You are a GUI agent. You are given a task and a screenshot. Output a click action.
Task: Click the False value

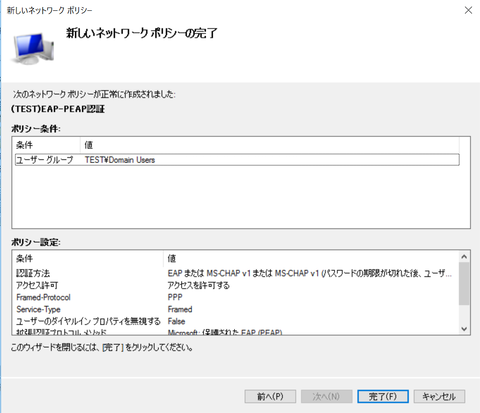pyautogui.click(x=176, y=321)
